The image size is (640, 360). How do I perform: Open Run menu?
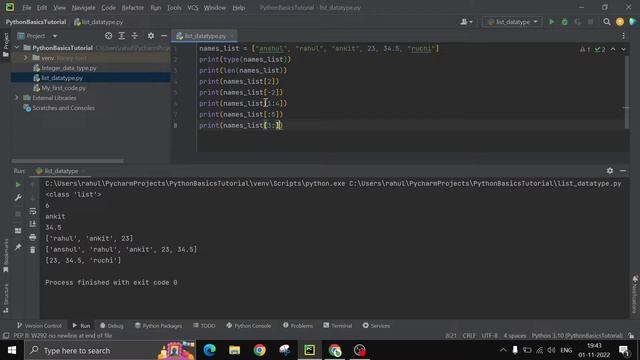pos(156,8)
